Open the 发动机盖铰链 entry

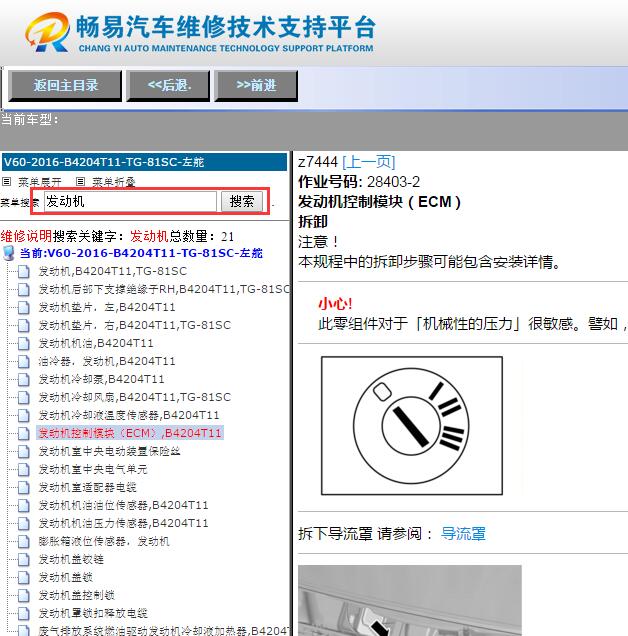(71, 559)
